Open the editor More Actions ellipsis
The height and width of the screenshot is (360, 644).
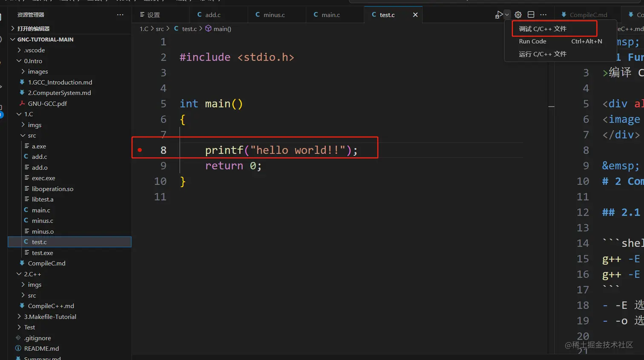(x=543, y=15)
